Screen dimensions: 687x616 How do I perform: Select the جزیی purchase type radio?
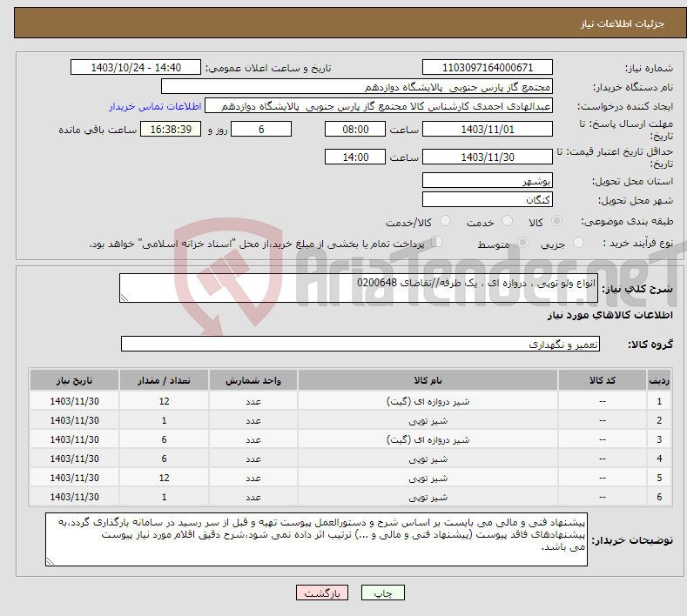point(578,242)
